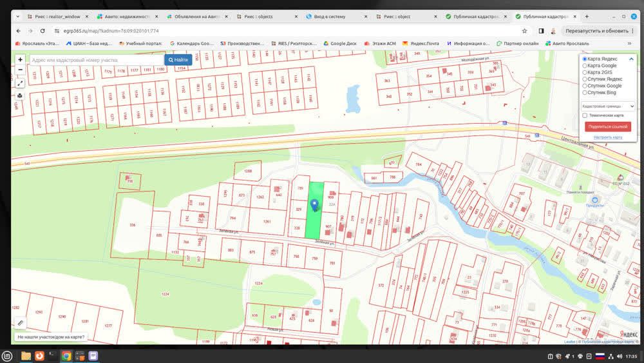The width and height of the screenshot is (644, 363).
Task: Click the ruler measurement tool icon
Action: [20, 322]
